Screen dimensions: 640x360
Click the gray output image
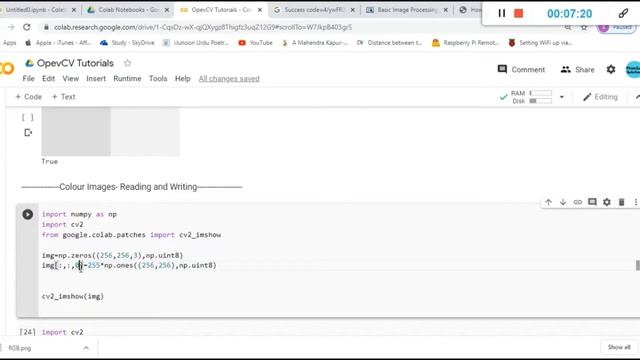click(110, 131)
